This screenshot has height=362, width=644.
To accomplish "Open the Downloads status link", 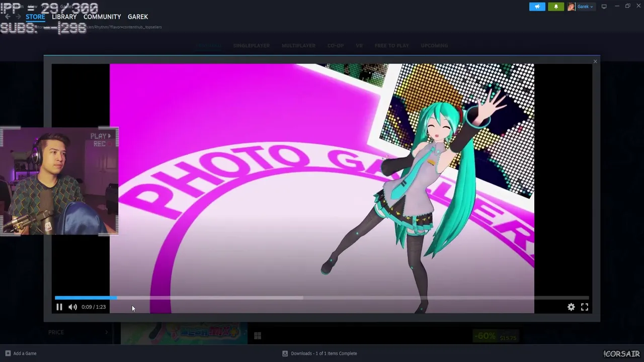I will click(324, 353).
